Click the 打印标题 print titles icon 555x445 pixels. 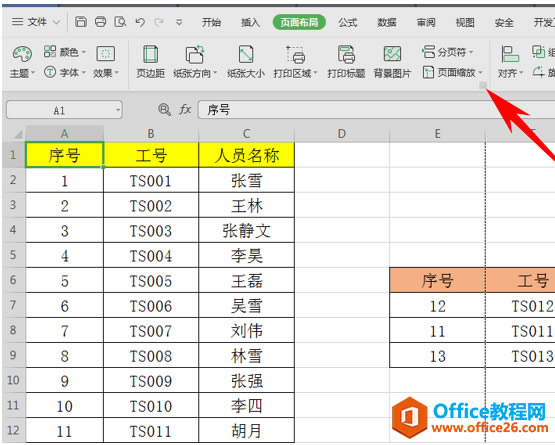pos(346,62)
